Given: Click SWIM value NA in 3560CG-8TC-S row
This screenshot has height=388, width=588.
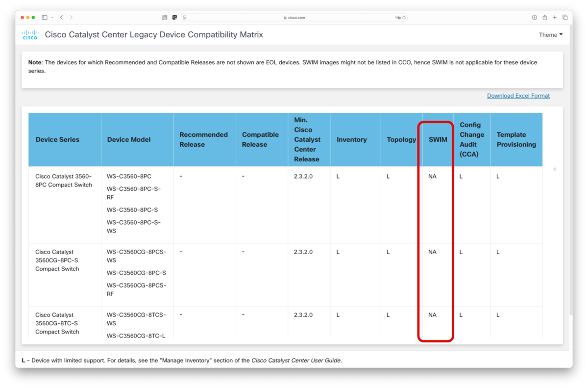Looking at the screenshot, I should (x=432, y=315).
